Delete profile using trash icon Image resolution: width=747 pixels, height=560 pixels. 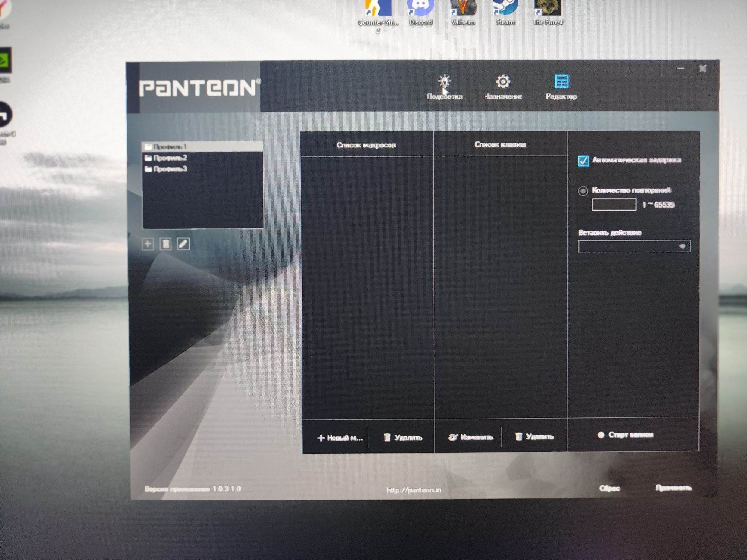coord(165,244)
